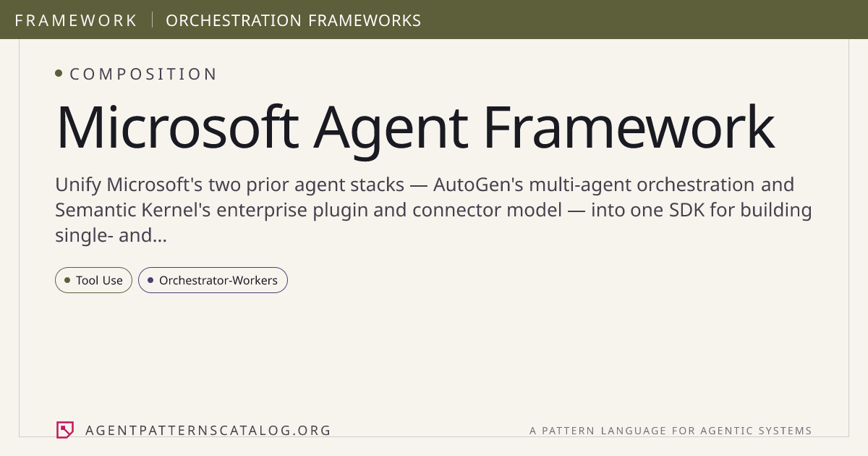The image size is (868, 456).
Task: Click the Agent Patterns Catalog logo icon
Action: 65,430
